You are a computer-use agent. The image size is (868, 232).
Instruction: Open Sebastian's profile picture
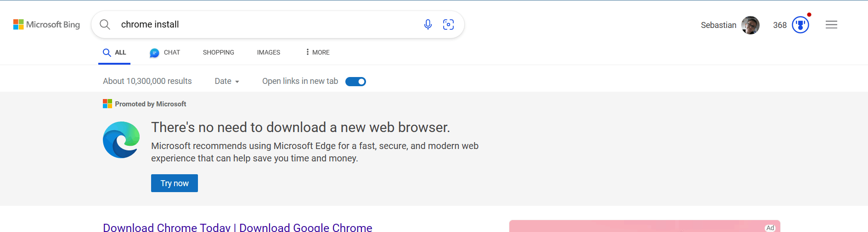(750, 25)
